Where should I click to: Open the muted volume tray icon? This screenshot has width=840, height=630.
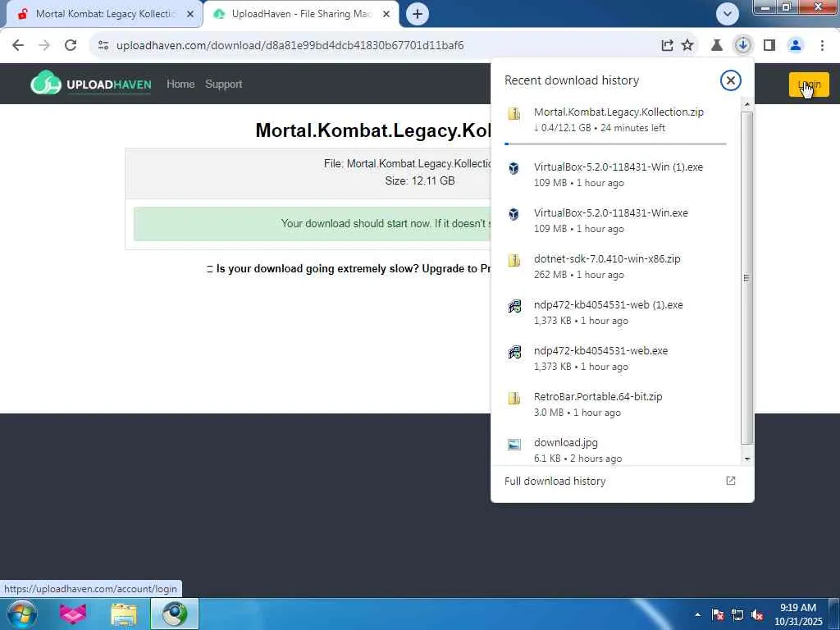(x=757, y=614)
